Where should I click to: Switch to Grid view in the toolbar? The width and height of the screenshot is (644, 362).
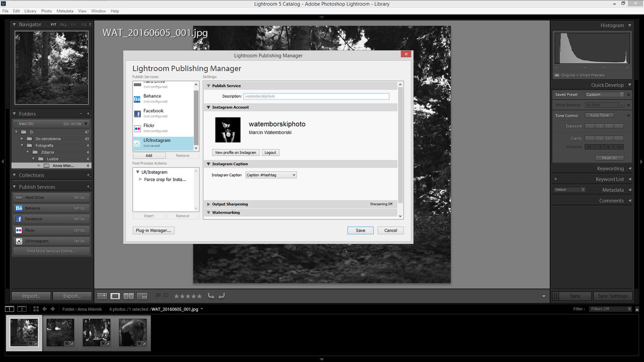click(x=102, y=296)
